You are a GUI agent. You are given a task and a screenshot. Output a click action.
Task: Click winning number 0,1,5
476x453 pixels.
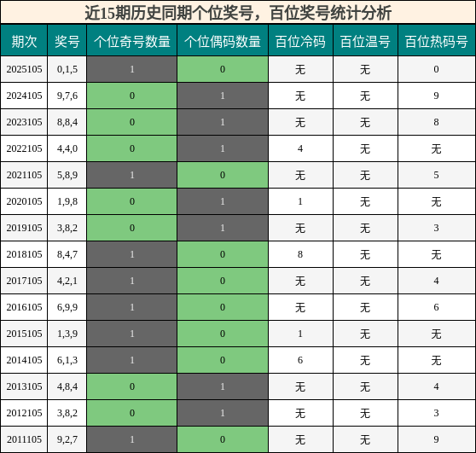67,69
